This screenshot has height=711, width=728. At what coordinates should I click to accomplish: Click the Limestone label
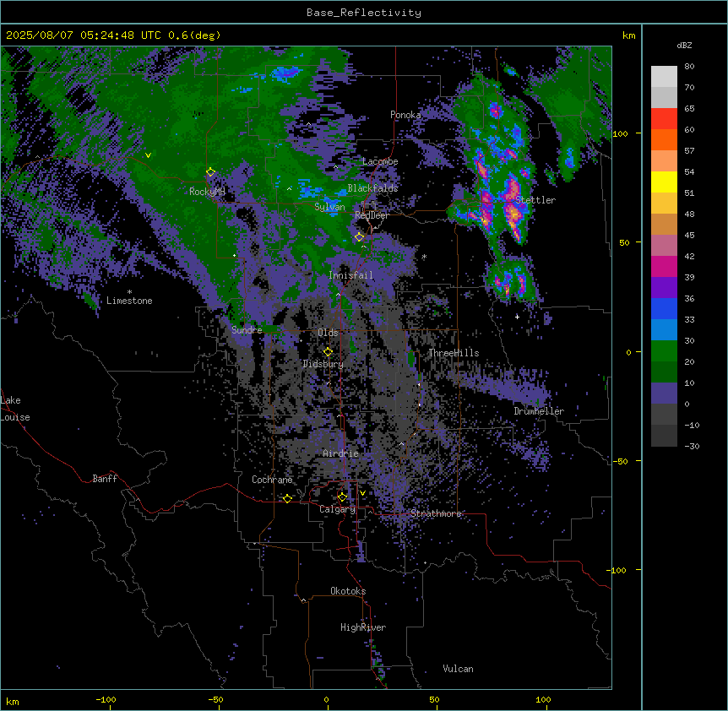[129, 301]
